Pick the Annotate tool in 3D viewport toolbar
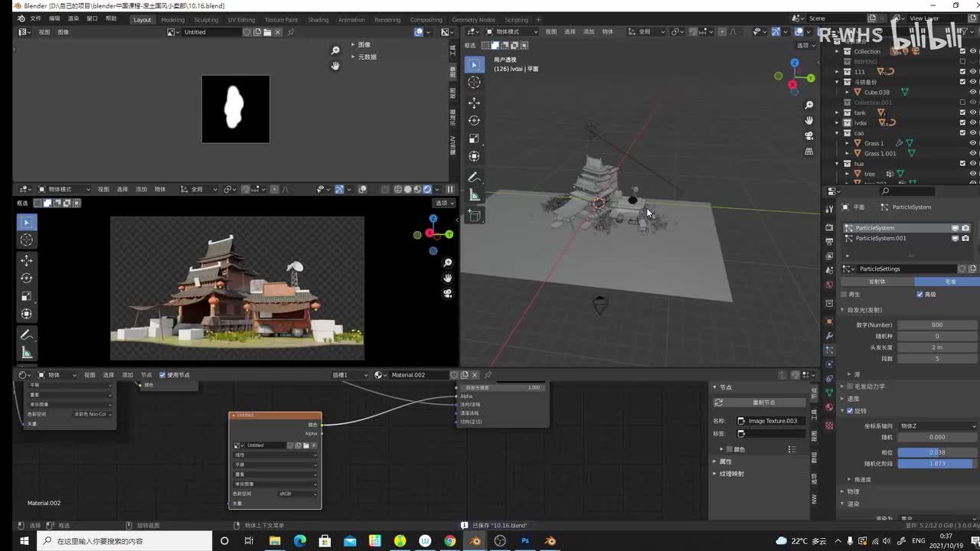The width and height of the screenshot is (980, 551). (474, 177)
